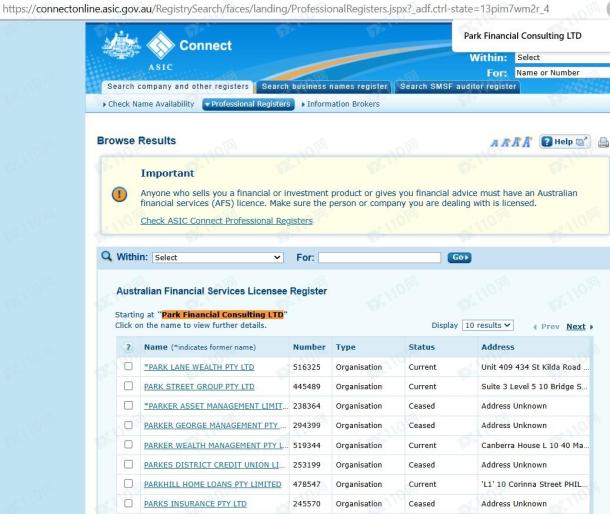Select smallest text size A

coord(494,143)
